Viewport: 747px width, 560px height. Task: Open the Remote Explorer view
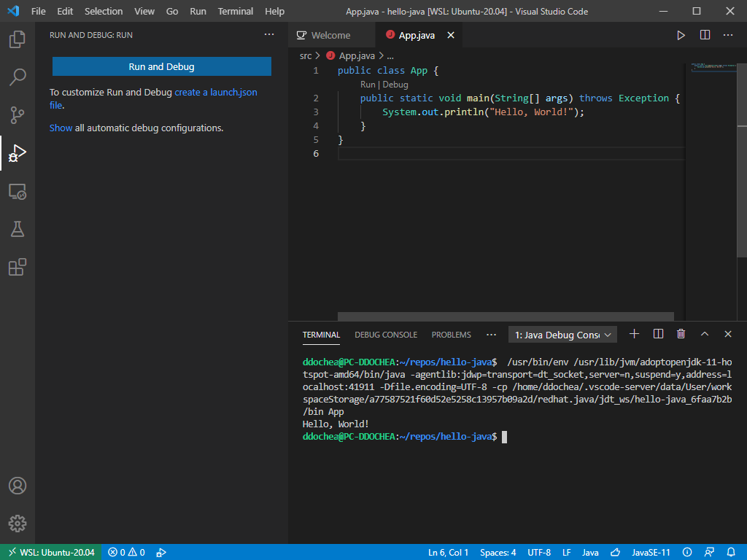point(18,192)
